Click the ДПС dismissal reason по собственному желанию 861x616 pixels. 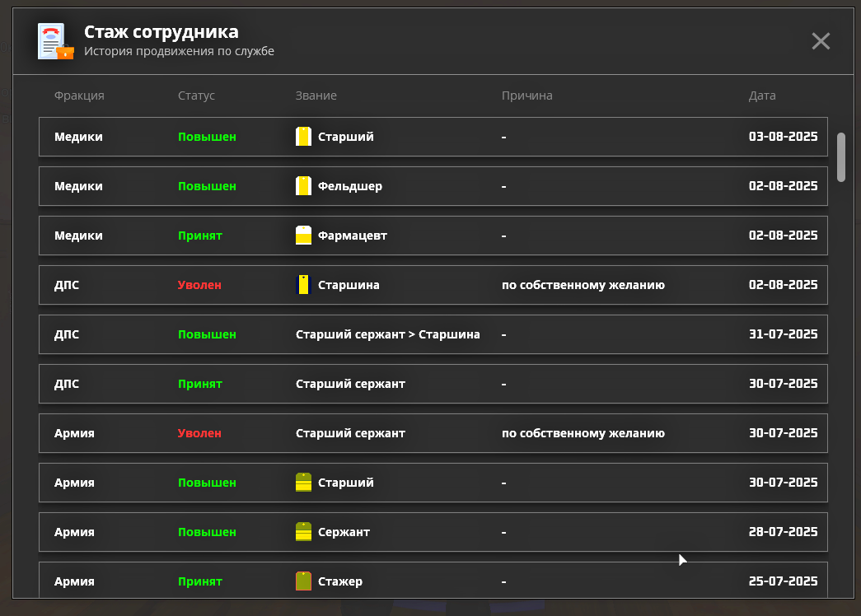[583, 285]
